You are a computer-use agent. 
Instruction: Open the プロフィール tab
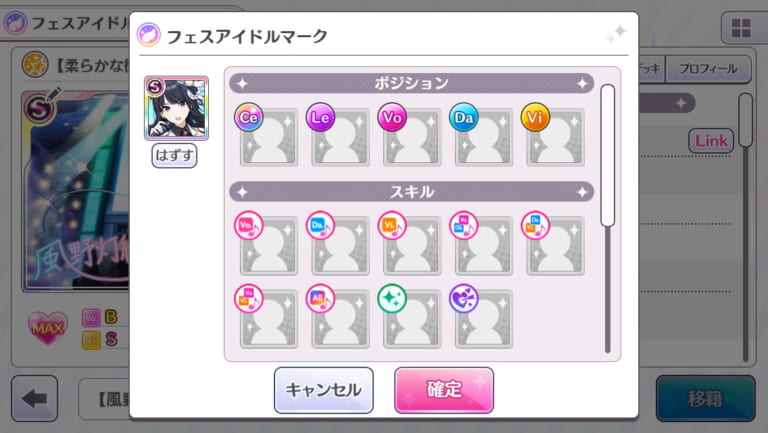tap(708, 69)
